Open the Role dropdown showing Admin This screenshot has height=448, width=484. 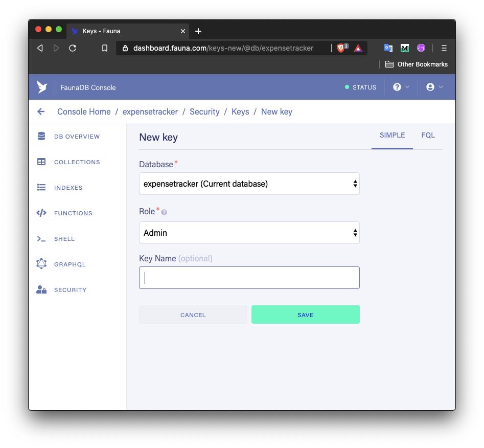coord(249,233)
